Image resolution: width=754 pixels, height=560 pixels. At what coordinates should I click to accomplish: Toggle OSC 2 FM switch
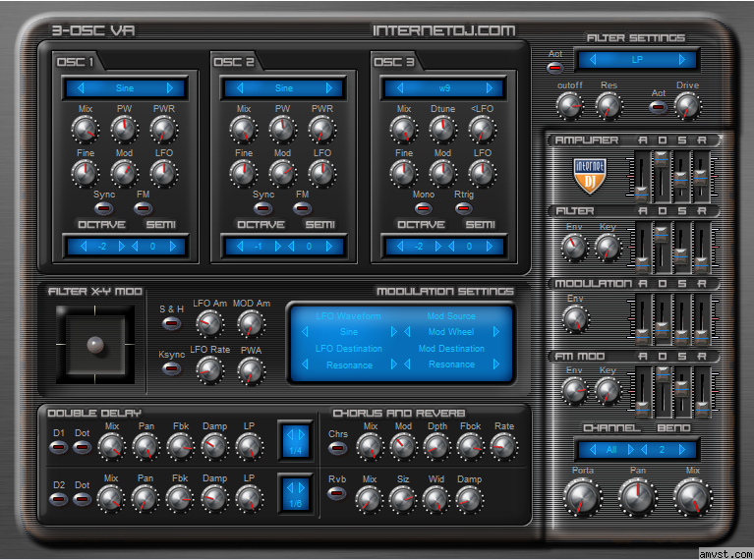303,208
